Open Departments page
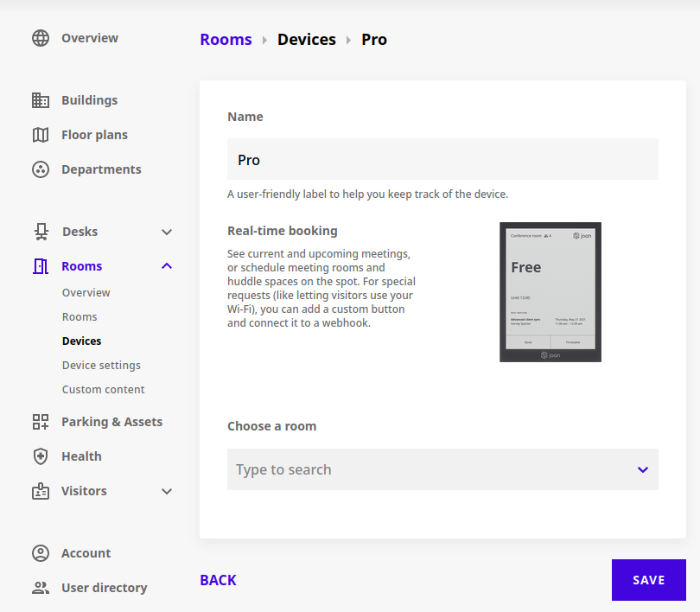Viewport: 700px width, 612px height. 101,169
